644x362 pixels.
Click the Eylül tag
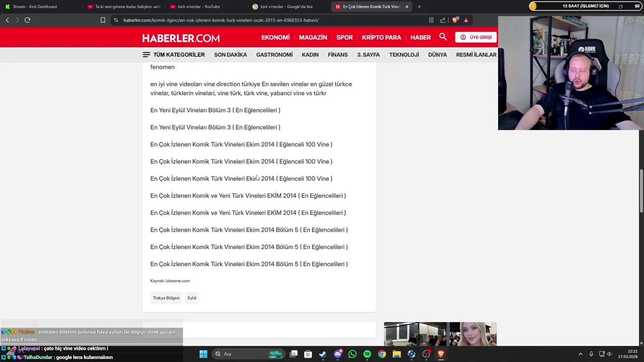coord(192,298)
